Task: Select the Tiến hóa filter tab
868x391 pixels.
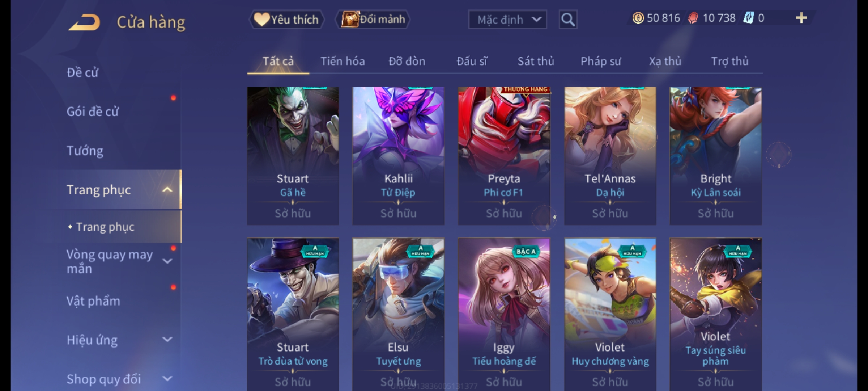Action: (342, 61)
